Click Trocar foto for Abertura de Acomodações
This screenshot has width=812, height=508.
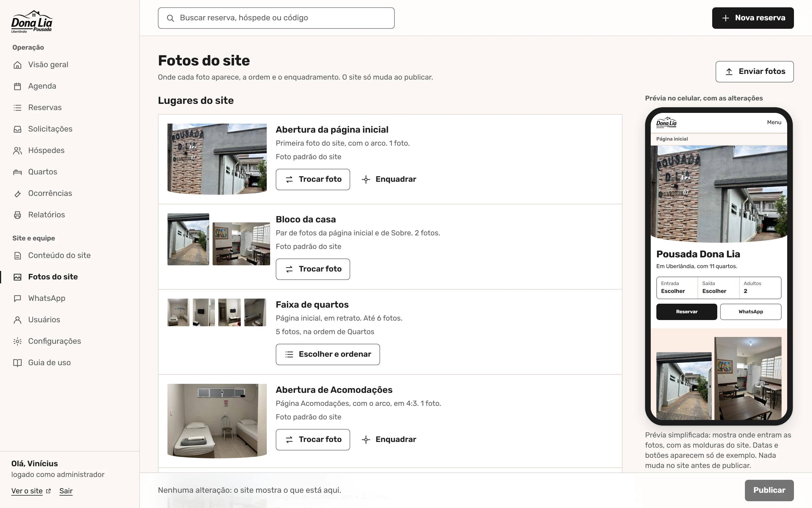(313, 440)
